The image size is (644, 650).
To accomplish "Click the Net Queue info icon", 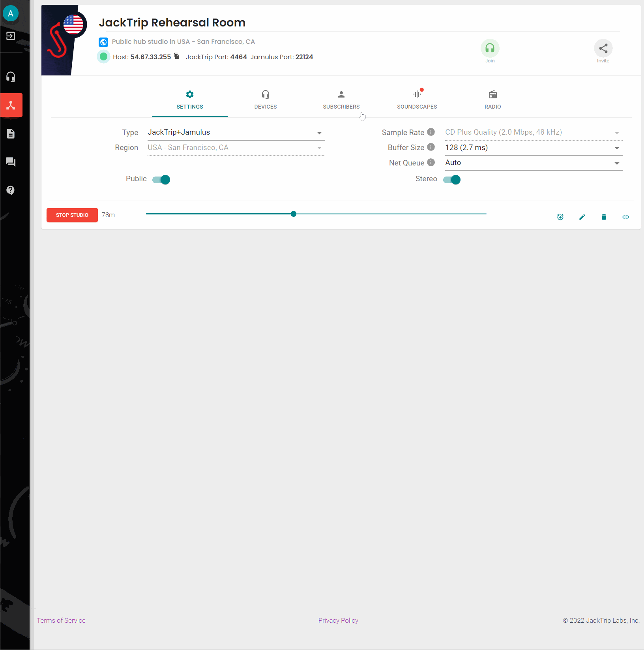I will 431,162.
